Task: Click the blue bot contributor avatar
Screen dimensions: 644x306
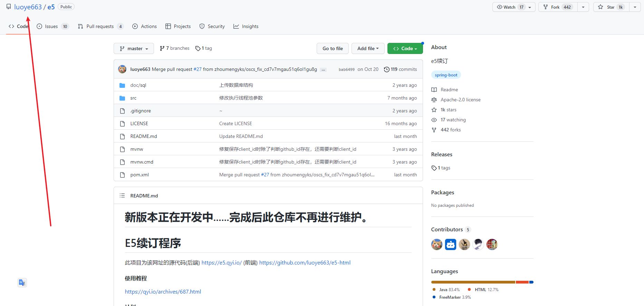Action: pos(451,244)
